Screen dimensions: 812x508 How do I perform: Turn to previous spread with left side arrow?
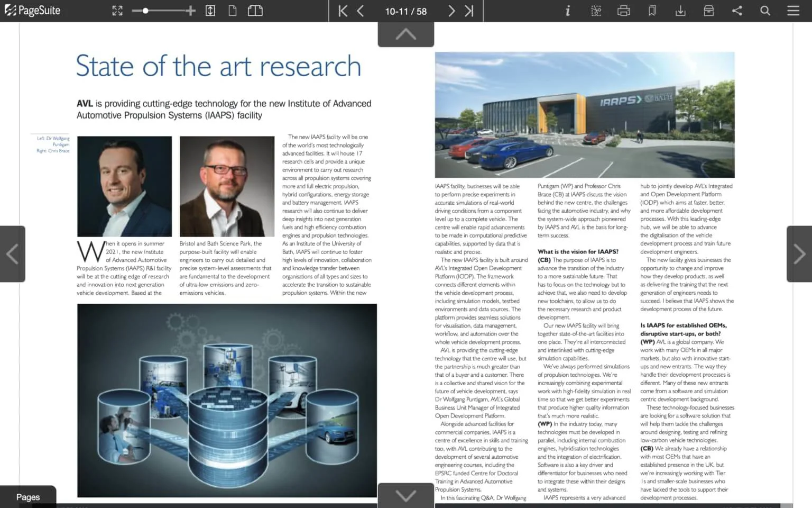point(13,254)
